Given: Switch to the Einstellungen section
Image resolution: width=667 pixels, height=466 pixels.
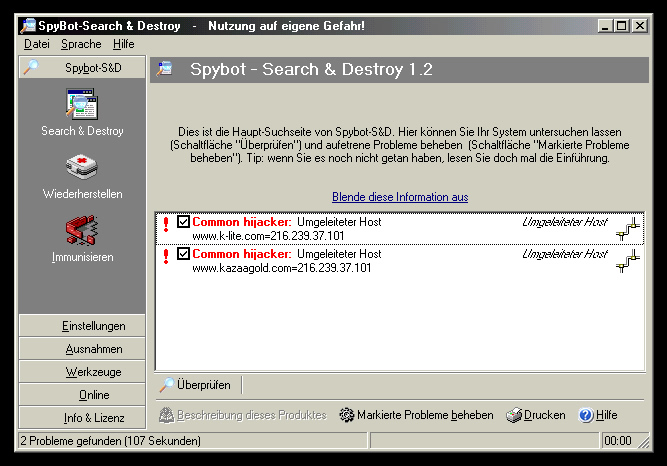Looking at the screenshot, I should 82,326.
